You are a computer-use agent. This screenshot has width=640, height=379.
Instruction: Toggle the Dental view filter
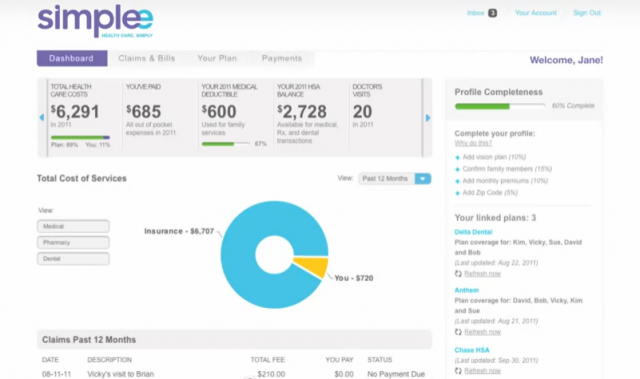coord(73,259)
